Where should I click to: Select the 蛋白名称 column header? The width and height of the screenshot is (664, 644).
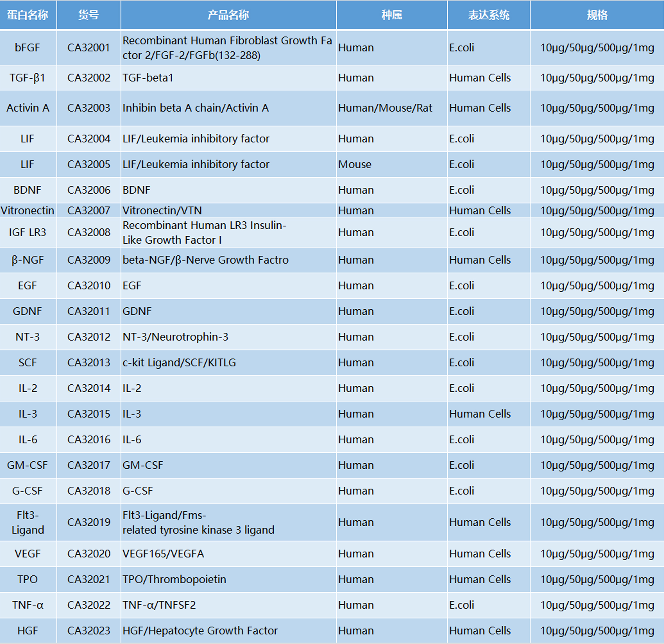point(28,15)
